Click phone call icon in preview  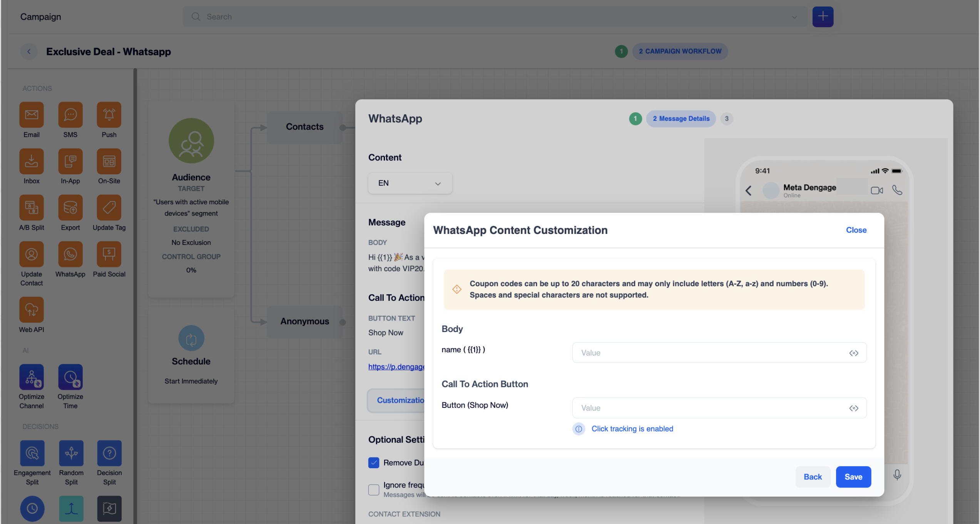point(897,190)
